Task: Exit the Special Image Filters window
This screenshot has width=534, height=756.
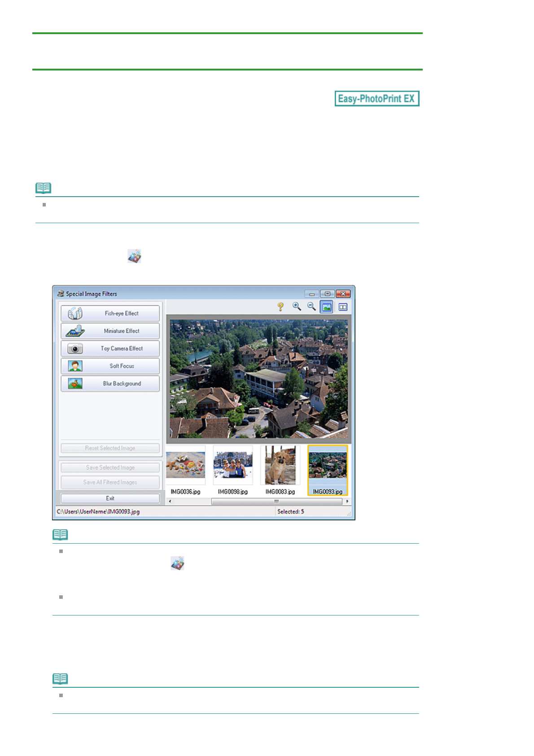Action: click(x=110, y=498)
